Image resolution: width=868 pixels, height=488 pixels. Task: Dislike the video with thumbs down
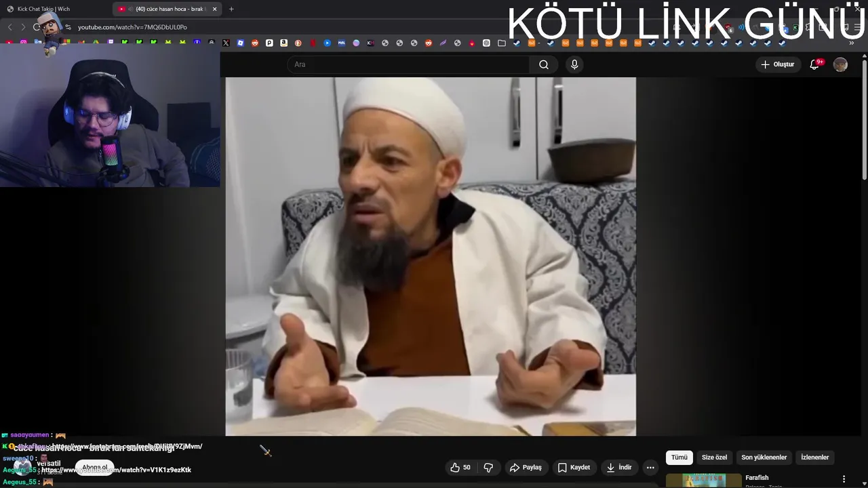[x=488, y=467]
